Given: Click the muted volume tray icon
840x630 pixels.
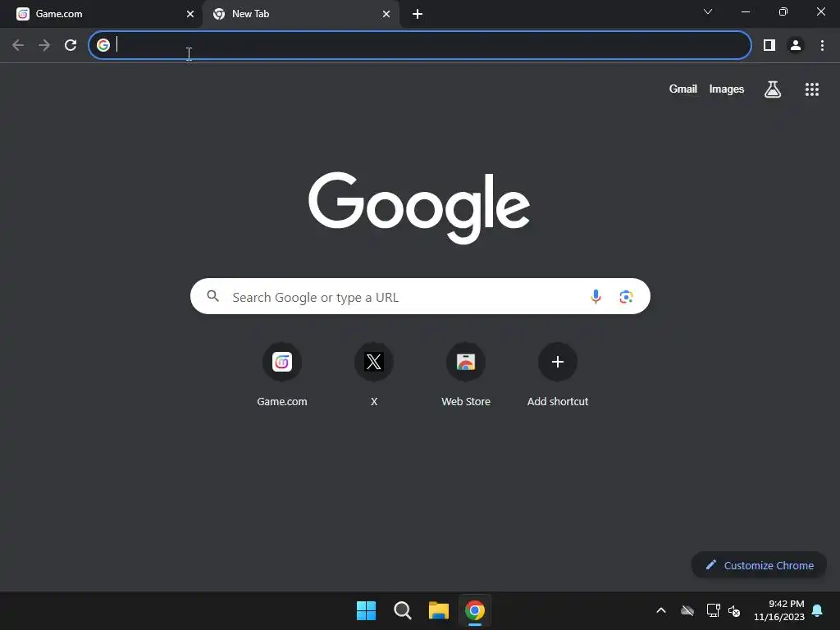Looking at the screenshot, I should (734, 610).
